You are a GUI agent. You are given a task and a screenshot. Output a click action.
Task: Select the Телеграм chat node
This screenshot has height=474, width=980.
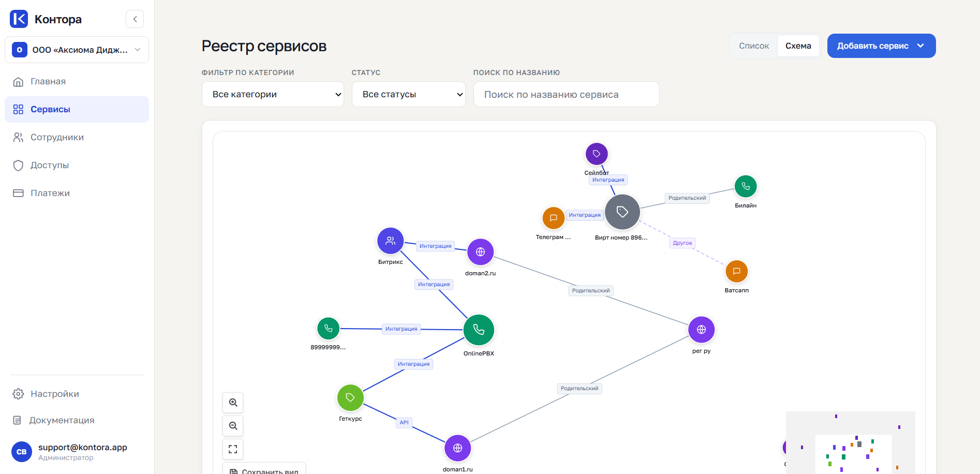click(553, 218)
